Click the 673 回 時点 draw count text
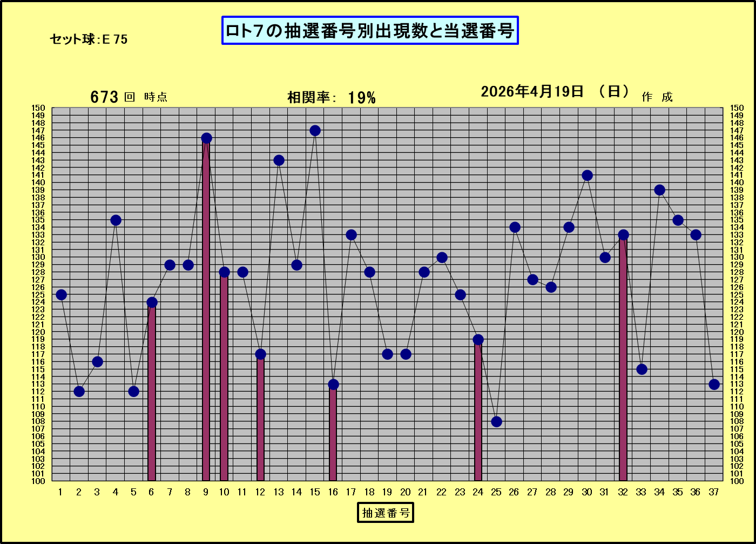This screenshot has height=544, width=756. click(129, 97)
